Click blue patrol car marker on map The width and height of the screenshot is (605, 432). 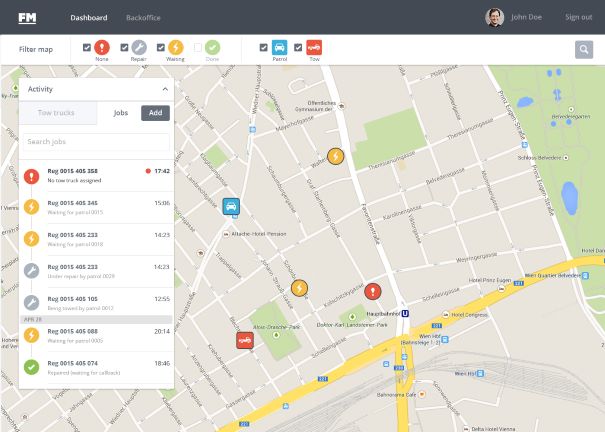(x=231, y=206)
